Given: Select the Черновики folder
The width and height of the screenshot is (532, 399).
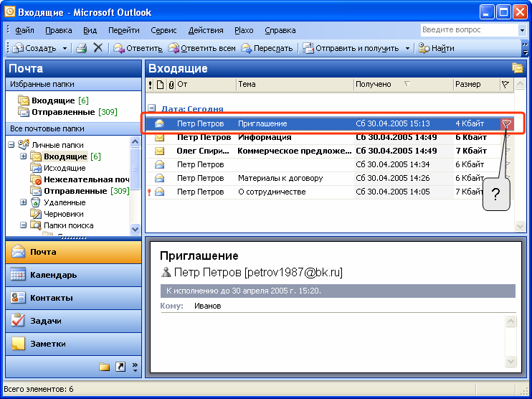Looking at the screenshot, I should pyautogui.click(x=57, y=214).
